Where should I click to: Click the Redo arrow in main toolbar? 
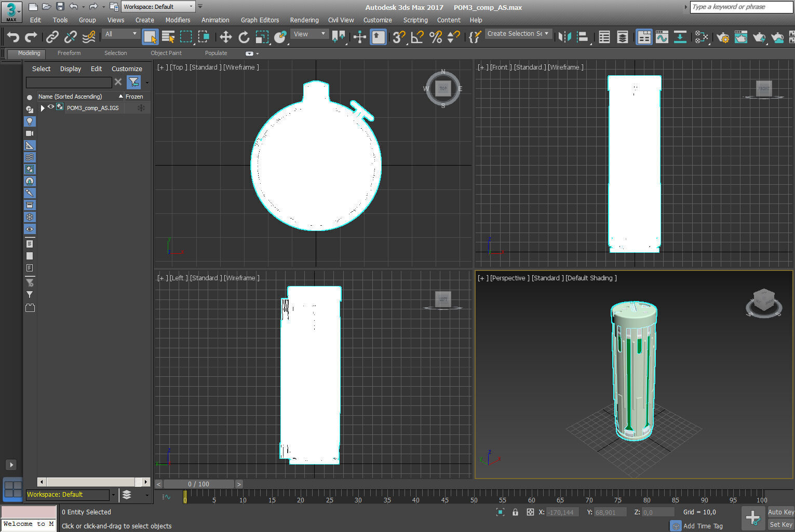(31, 36)
